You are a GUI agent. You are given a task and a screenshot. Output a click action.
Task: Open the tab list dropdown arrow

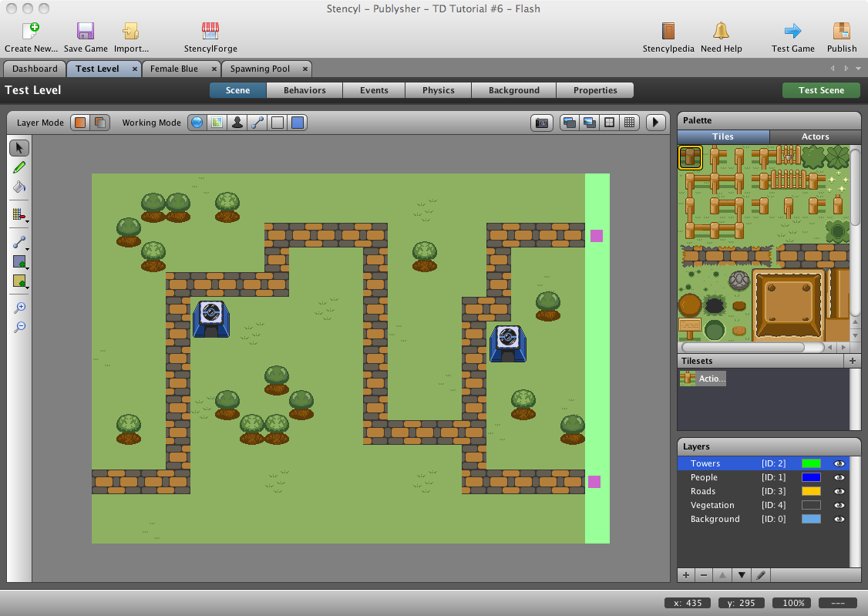click(x=859, y=69)
